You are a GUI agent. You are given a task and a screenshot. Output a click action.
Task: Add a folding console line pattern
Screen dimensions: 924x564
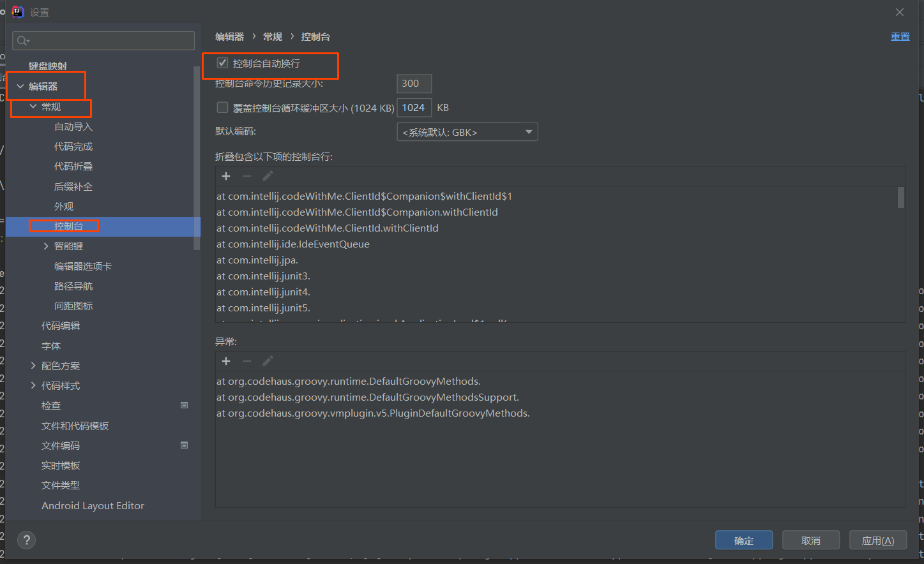[x=226, y=176]
